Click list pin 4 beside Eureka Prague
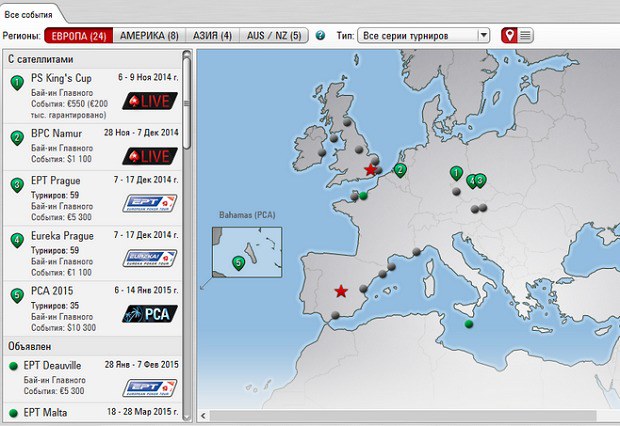This screenshot has height=426, width=620. pos(17,240)
